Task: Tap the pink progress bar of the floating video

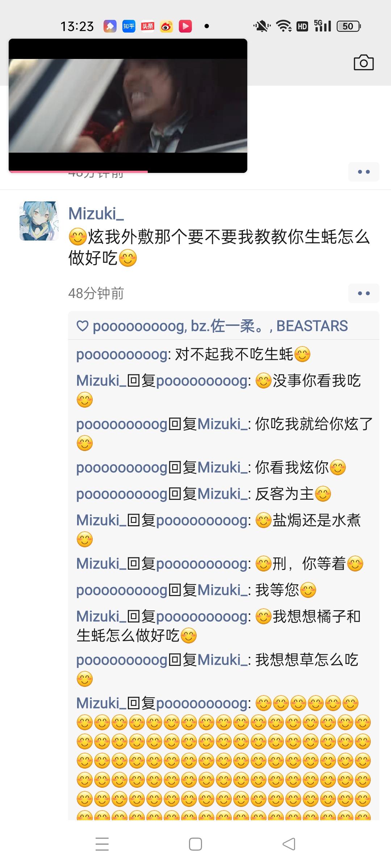Action: (x=78, y=171)
